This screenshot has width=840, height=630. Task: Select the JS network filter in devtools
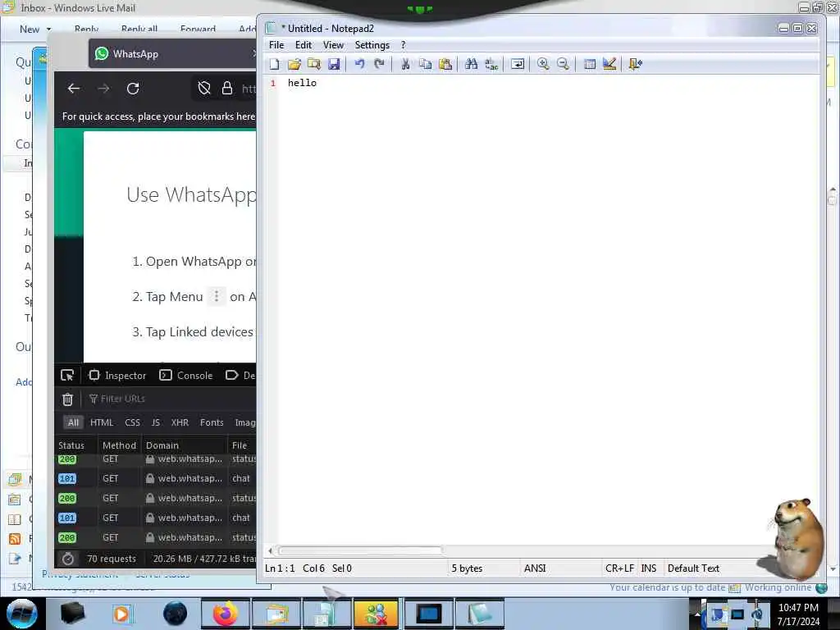155,422
